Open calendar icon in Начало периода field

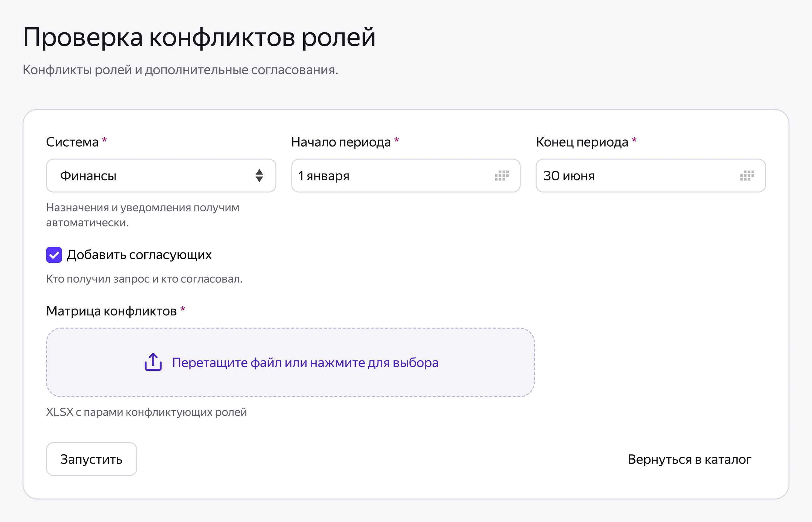[502, 176]
